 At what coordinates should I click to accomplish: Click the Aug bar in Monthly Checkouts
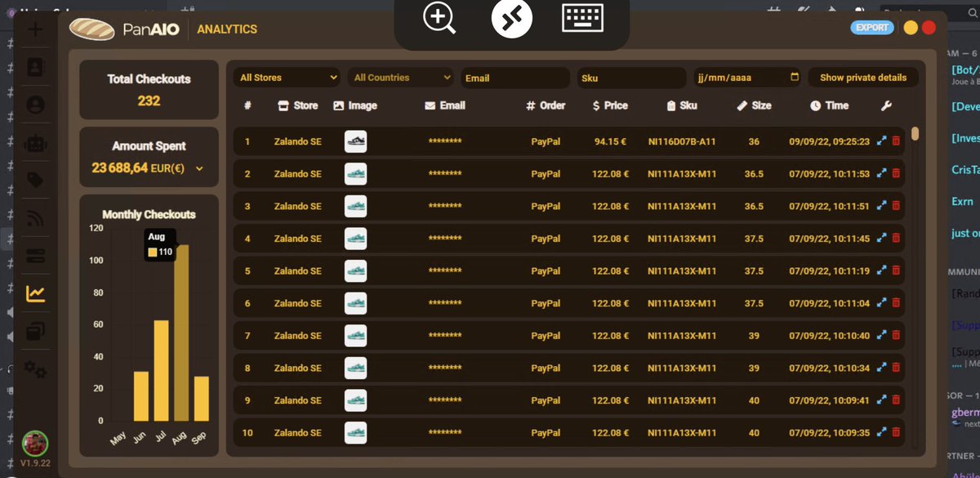181,333
